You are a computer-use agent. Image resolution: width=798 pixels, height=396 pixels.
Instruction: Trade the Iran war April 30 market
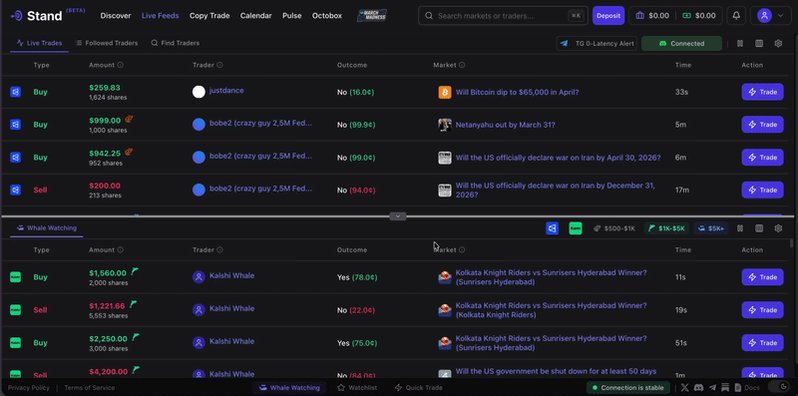click(762, 157)
